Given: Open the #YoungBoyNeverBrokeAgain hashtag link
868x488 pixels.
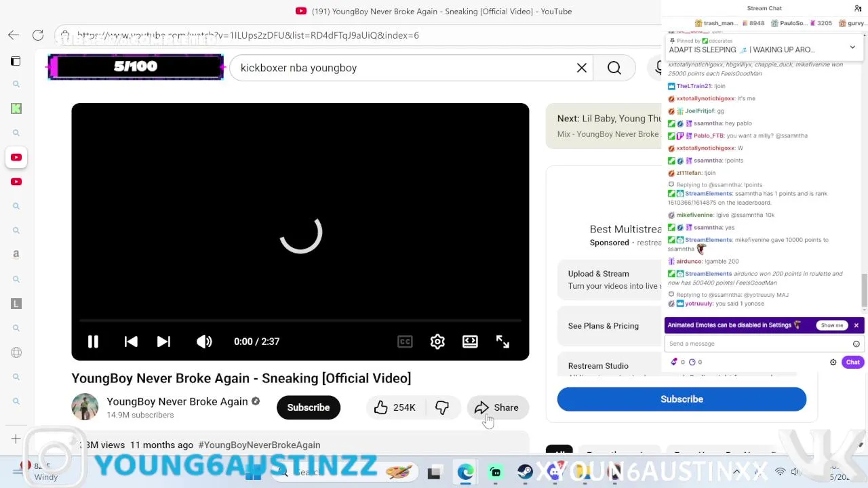Looking at the screenshot, I should 259,445.
